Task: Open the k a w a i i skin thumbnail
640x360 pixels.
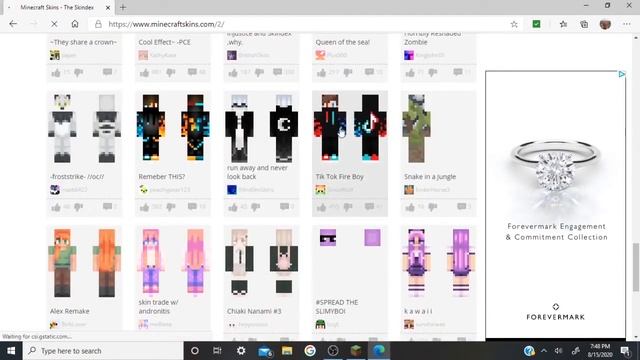Action: [438, 263]
